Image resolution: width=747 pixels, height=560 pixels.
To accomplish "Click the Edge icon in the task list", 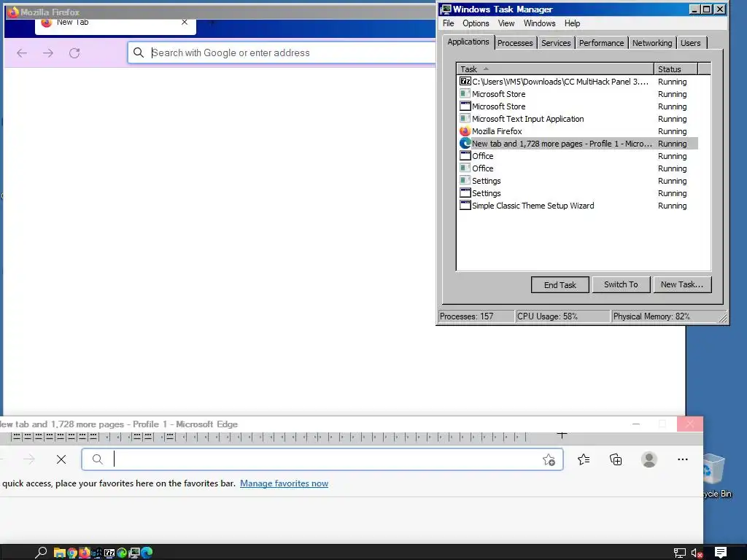I will click(x=465, y=144).
